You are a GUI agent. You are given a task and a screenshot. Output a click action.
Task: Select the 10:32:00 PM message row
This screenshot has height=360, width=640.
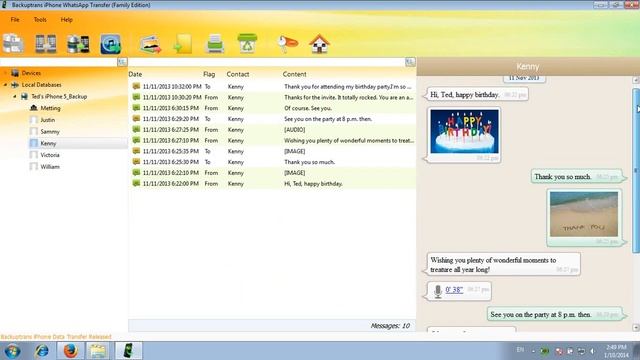273,87
